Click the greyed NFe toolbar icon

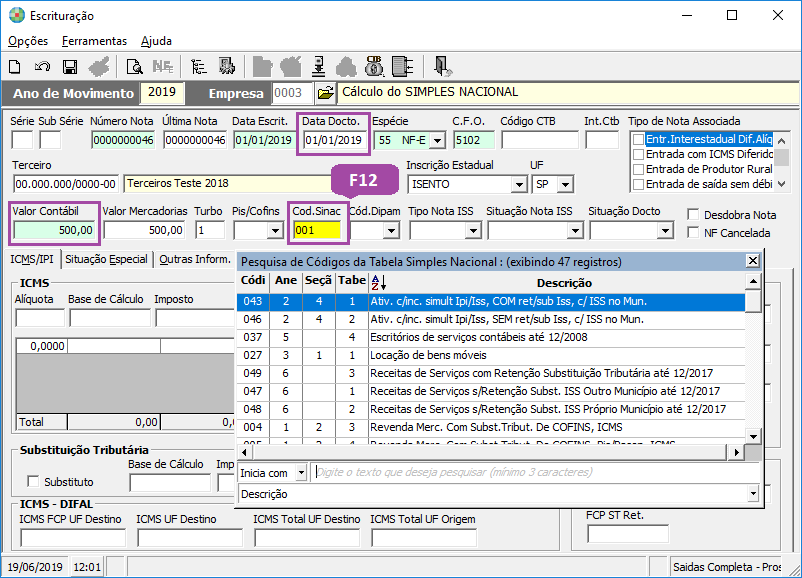point(163,66)
